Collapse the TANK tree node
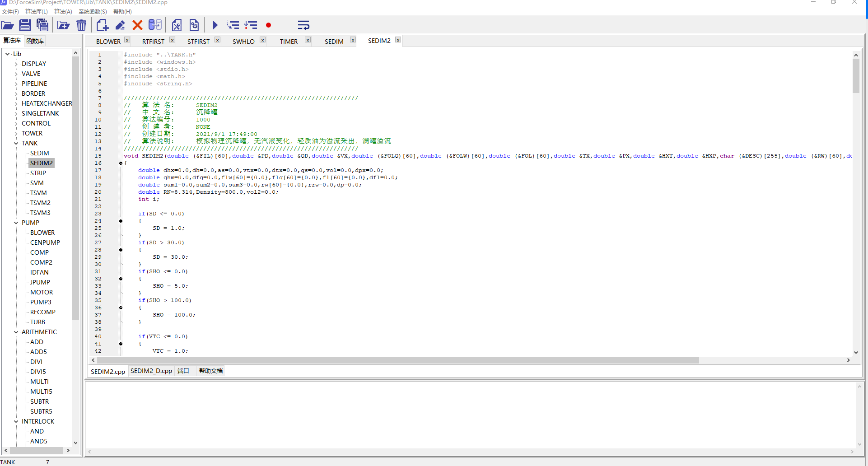Image resolution: width=868 pixels, height=466 pixels. (x=16, y=144)
